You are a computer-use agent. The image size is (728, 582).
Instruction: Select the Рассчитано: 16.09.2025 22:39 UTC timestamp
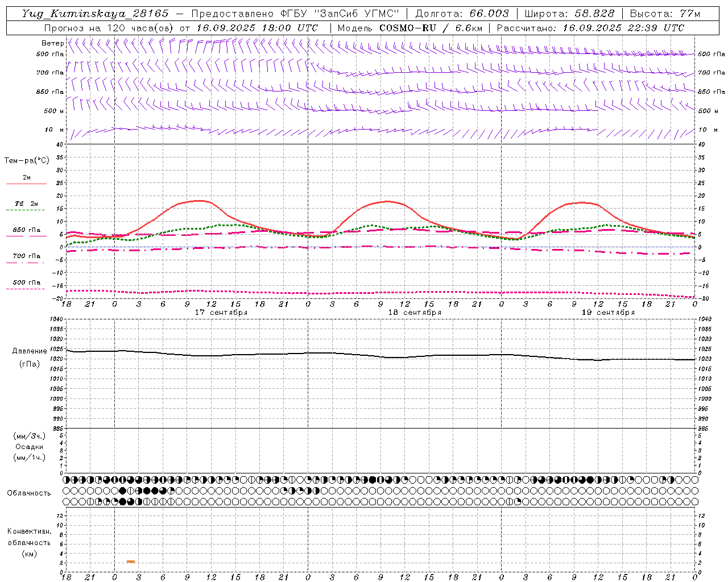tap(590, 28)
